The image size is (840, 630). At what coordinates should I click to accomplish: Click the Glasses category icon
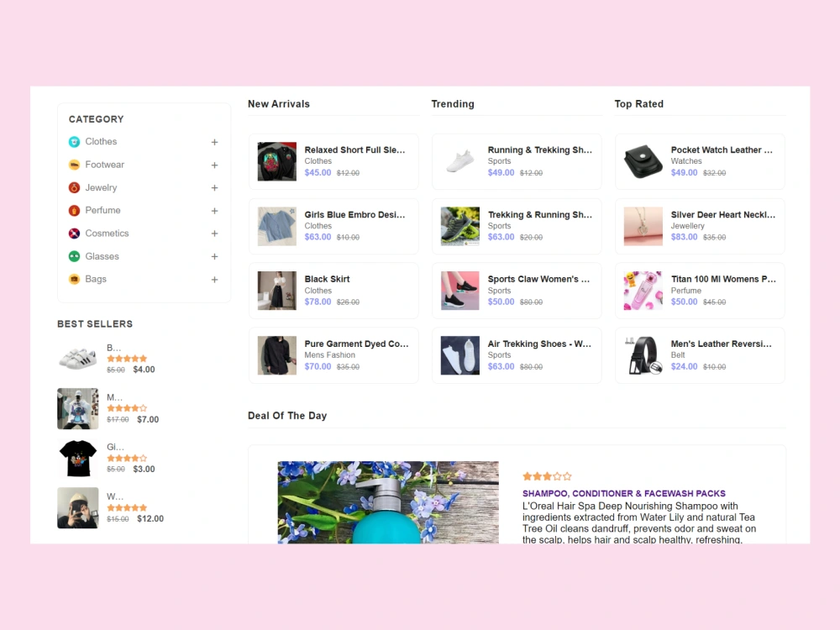[x=75, y=256]
